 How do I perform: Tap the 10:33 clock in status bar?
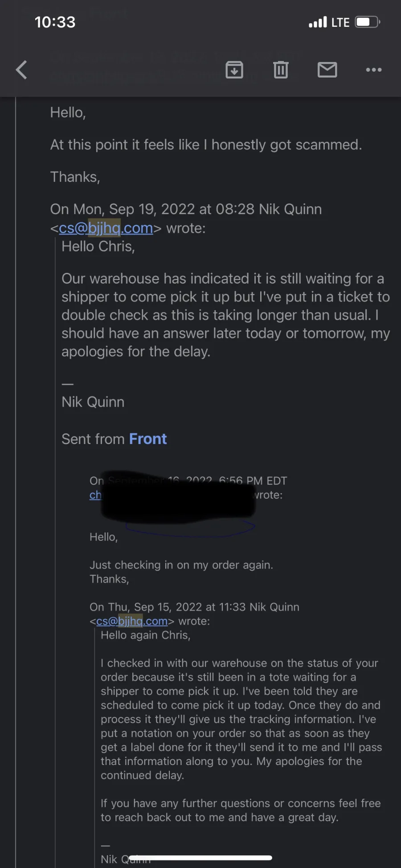(55, 22)
